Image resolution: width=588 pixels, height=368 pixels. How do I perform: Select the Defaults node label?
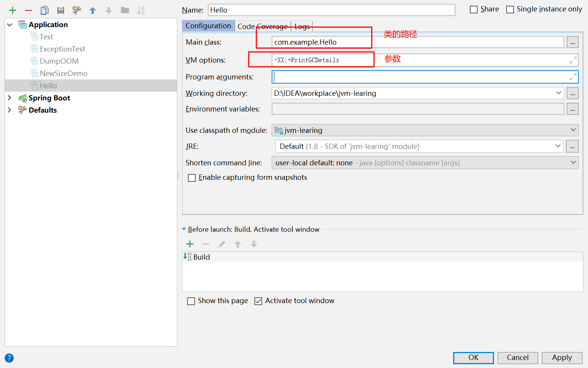(x=43, y=110)
